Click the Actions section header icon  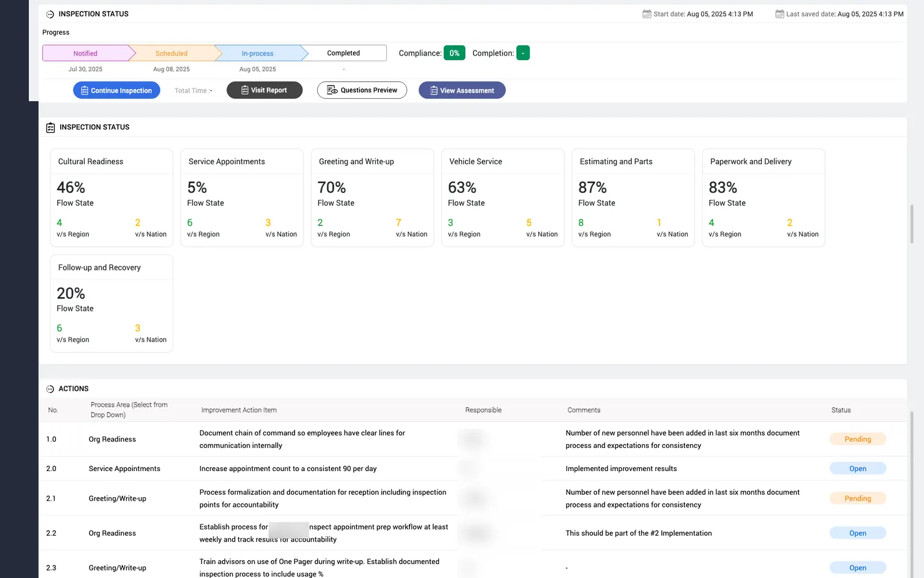[x=50, y=389]
